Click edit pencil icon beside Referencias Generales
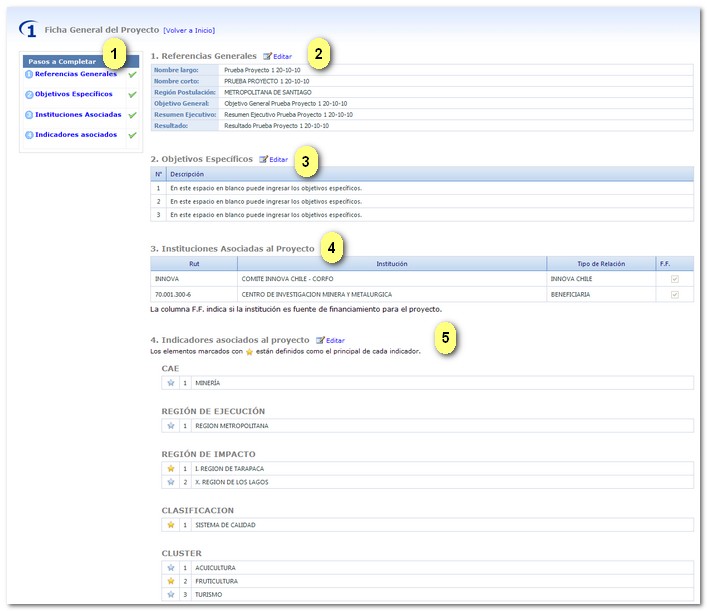The width and height of the screenshot is (707, 611). pyautogui.click(x=267, y=56)
